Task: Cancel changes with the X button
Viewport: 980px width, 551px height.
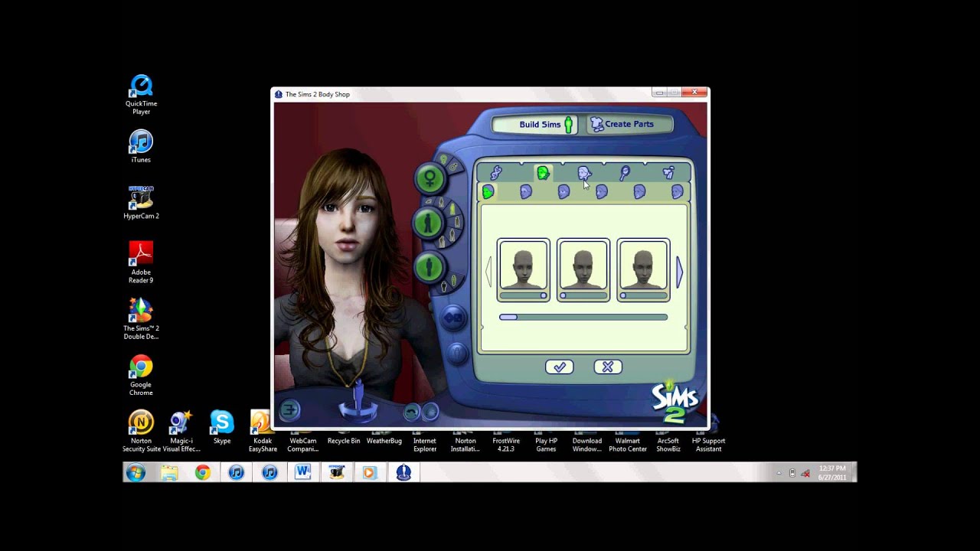Action: pos(608,367)
